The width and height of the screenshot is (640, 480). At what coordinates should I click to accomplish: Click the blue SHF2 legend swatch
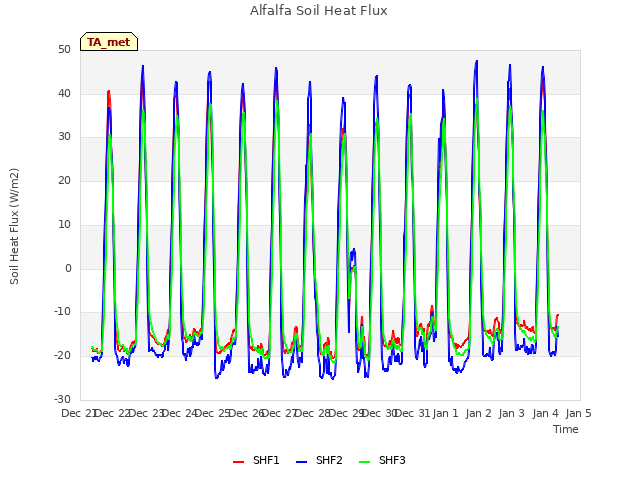(x=301, y=462)
